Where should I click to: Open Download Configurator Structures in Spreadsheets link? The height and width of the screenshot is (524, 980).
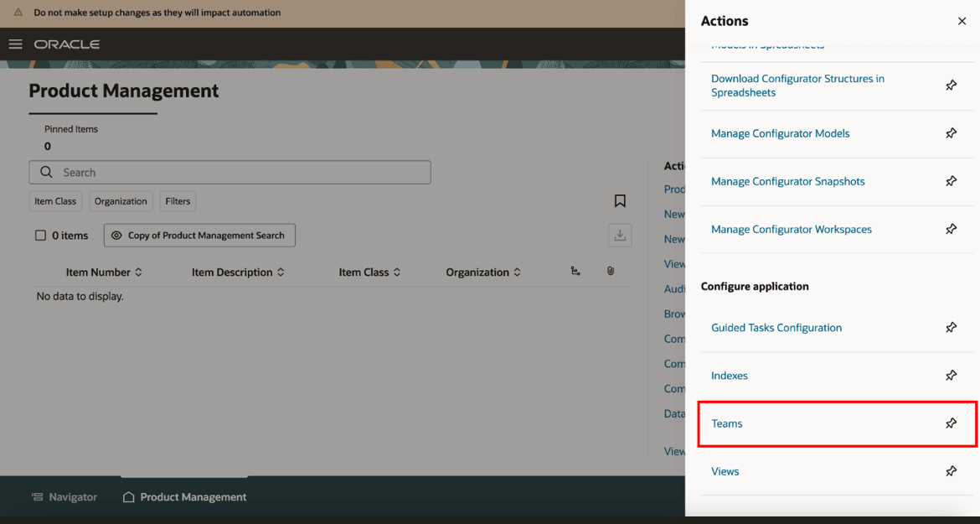(797, 86)
